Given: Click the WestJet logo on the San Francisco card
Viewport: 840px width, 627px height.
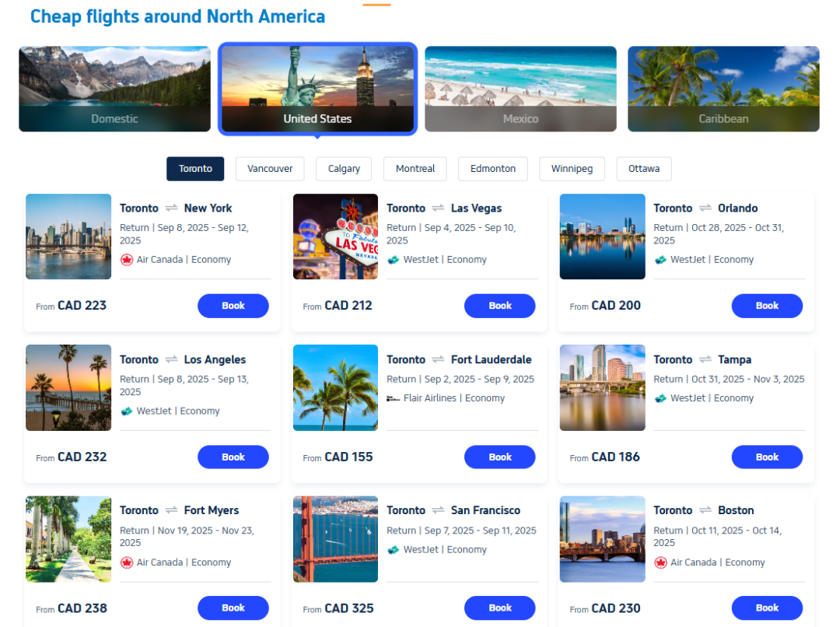Looking at the screenshot, I should (394, 550).
